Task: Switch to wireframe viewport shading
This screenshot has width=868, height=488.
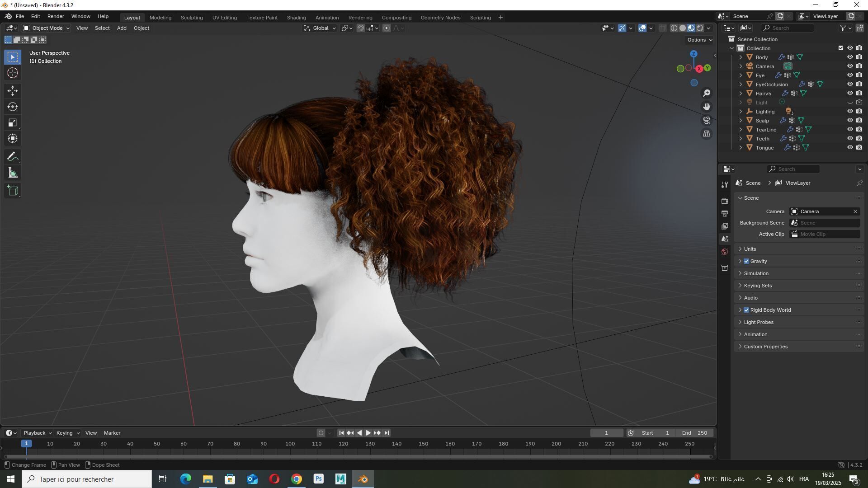Action: coord(674,28)
